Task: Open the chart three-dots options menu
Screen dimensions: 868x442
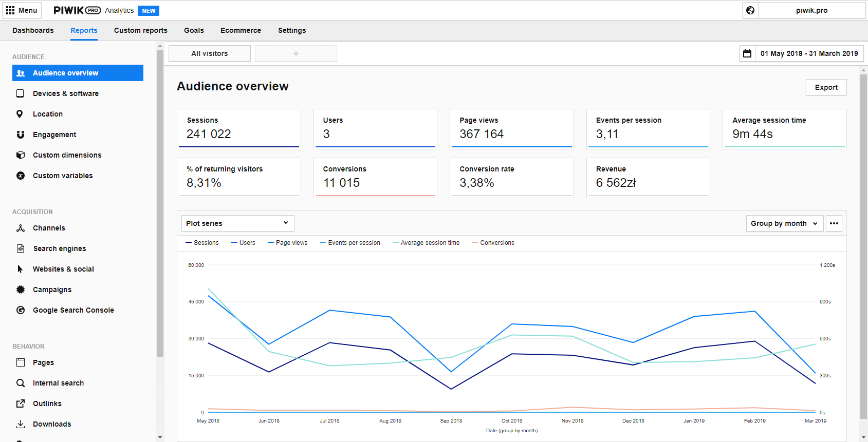Action: pos(834,223)
